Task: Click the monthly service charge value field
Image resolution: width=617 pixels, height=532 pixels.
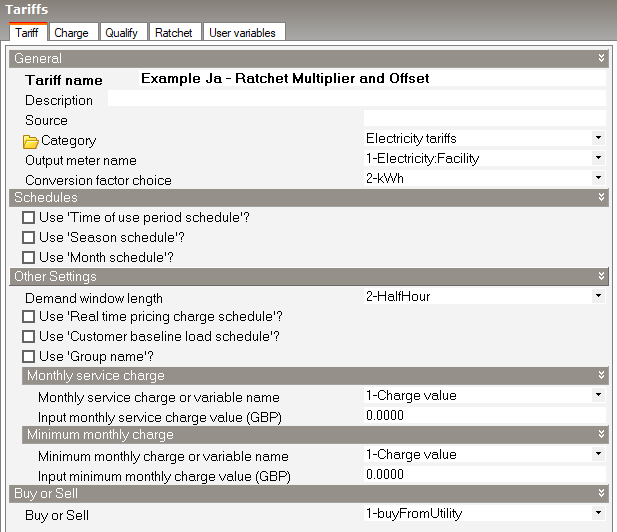Action: coord(484,415)
